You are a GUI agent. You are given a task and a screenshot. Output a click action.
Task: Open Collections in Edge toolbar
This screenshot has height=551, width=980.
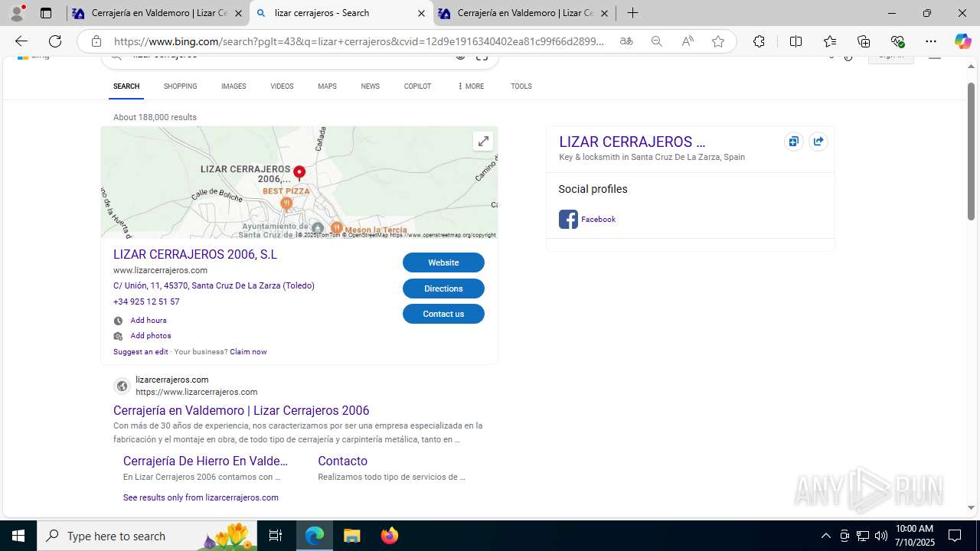[x=864, y=41]
